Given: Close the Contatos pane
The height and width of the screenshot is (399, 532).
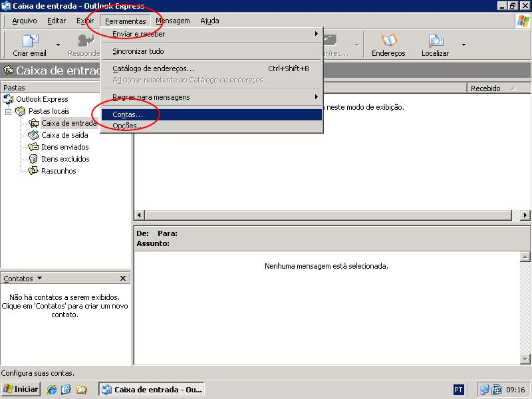Looking at the screenshot, I should click(x=123, y=278).
